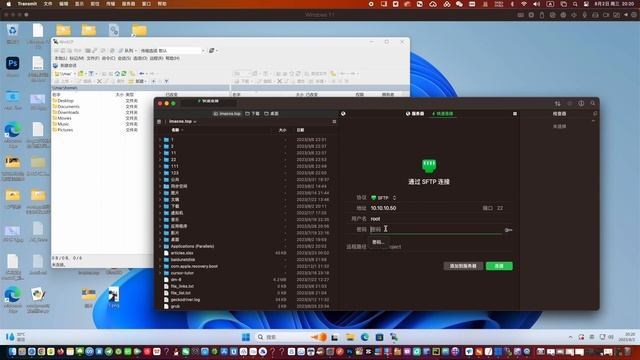Image resolution: width=640 pixels, height=360 pixels.
Task: Open the SFTP protocol dropdown
Action: coord(383,198)
